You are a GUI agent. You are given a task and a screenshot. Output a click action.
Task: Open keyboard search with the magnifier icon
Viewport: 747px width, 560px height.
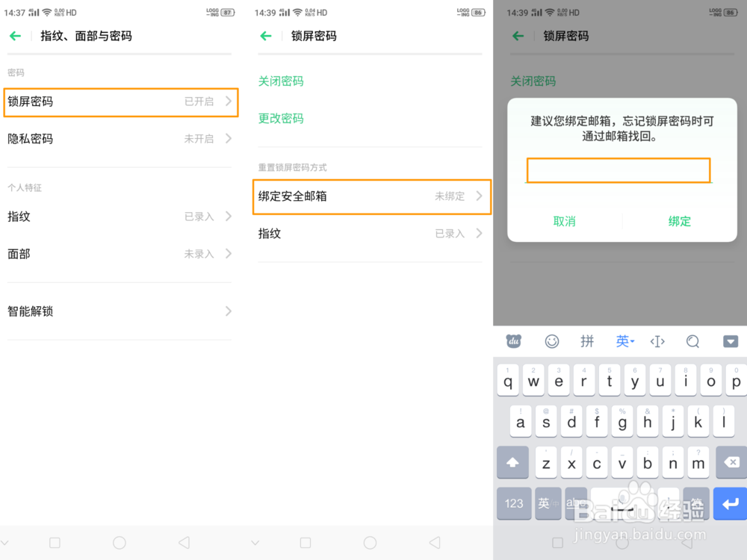click(x=692, y=341)
